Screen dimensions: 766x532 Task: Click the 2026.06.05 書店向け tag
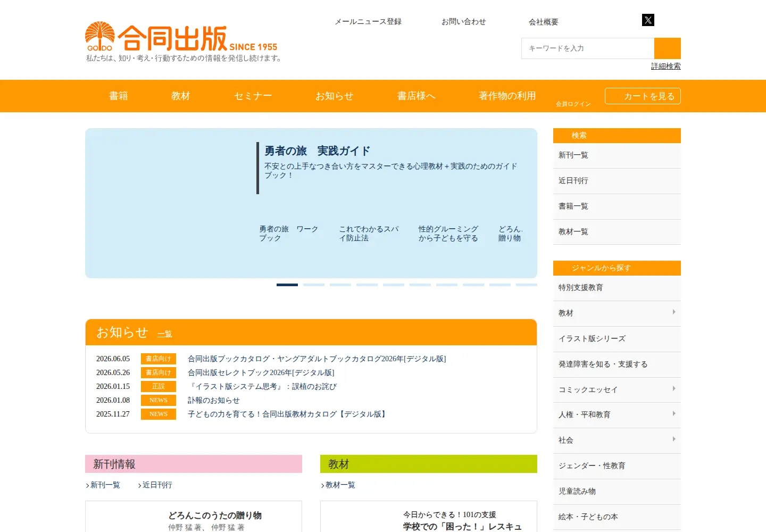click(x=159, y=359)
